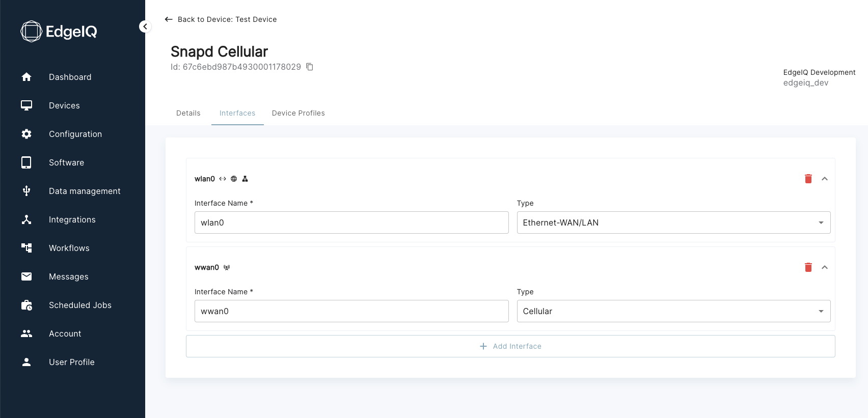Open Scheduled Jobs menu item

[x=80, y=305]
